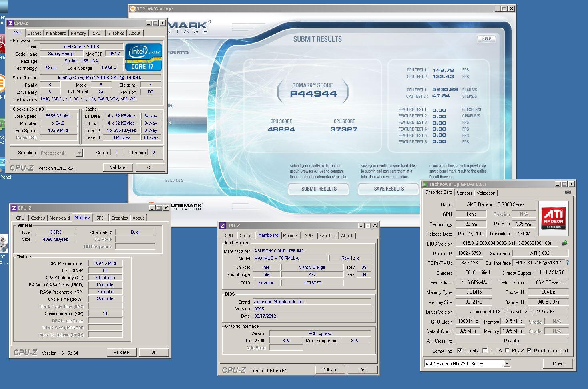Toggle the DirectCompute 5.0 checkbox
588x389 pixels.
click(x=529, y=351)
